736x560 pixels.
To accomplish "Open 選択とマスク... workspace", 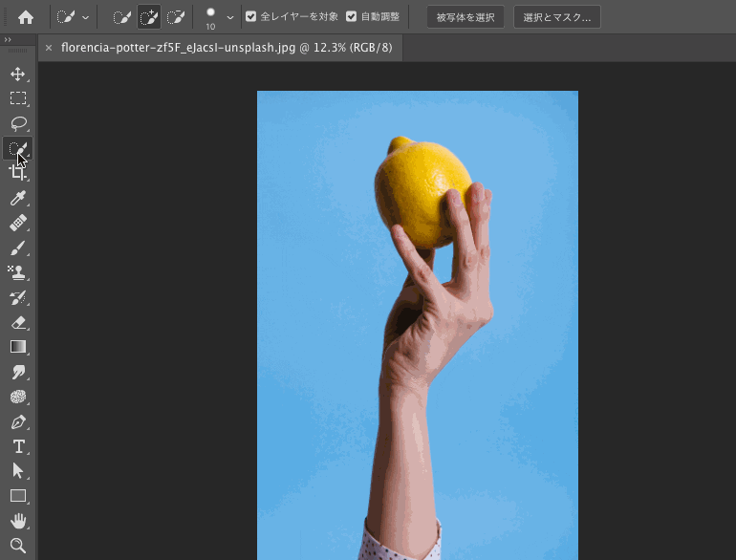I will click(557, 17).
